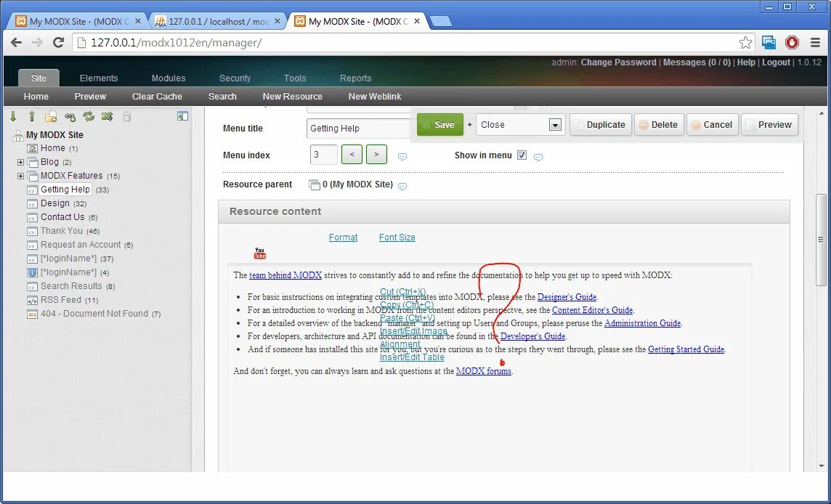Image resolution: width=831 pixels, height=504 pixels.
Task: Switch to the 127.0.0.1 / localhost phpMyAdmin browser tab
Action: 219,21
